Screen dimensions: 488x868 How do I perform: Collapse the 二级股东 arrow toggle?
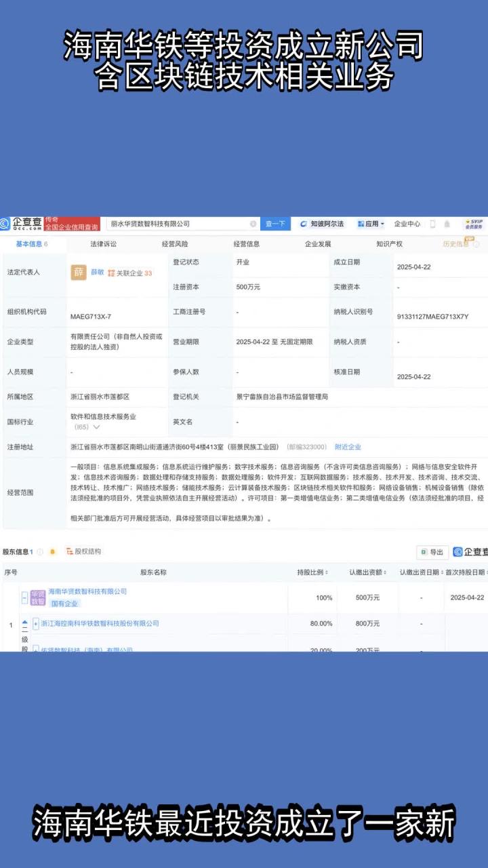[x=24, y=623]
